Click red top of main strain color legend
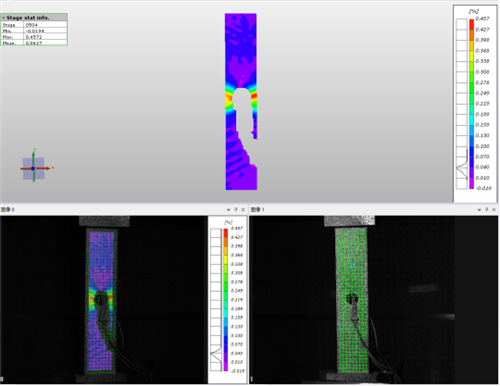The image size is (500, 386). [472, 23]
